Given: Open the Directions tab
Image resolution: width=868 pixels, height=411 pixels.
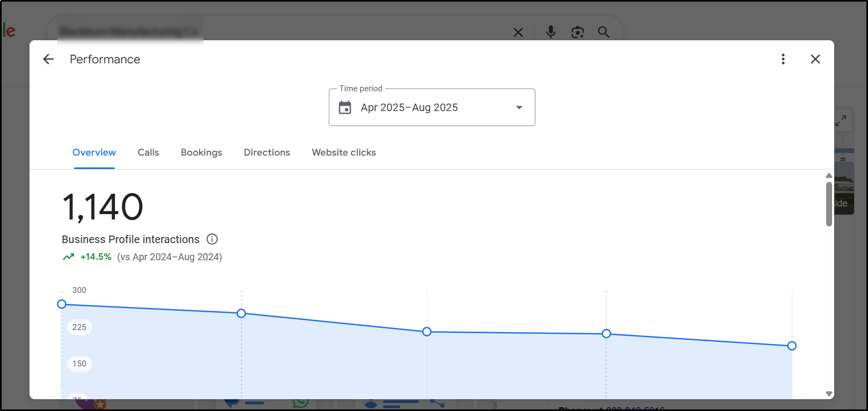Looking at the screenshot, I should point(267,152).
